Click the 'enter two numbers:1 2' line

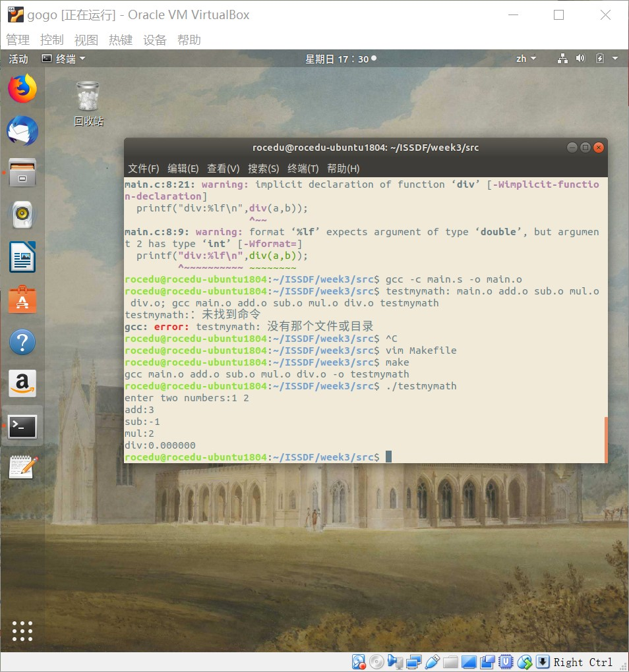point(187,398)
